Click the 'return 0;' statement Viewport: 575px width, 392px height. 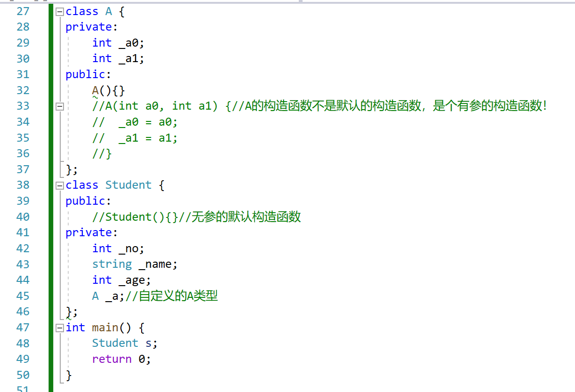coord(121,359)
